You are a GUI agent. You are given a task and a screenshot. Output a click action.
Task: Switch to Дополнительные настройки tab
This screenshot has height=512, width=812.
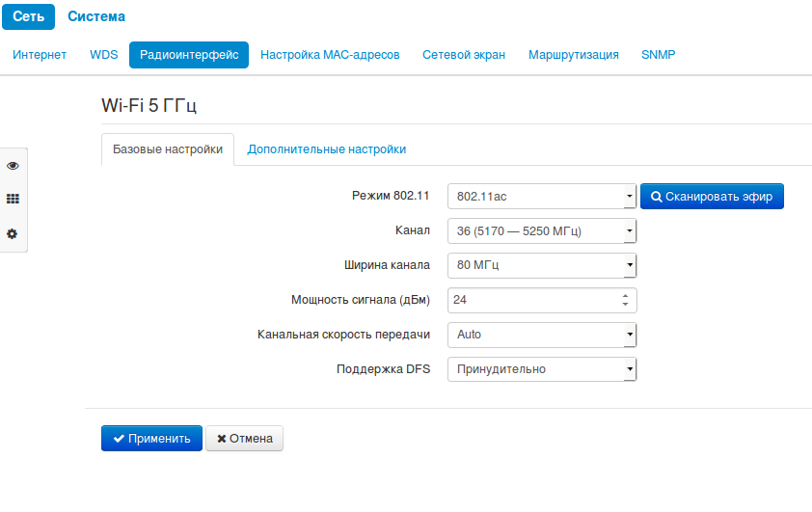326,149
